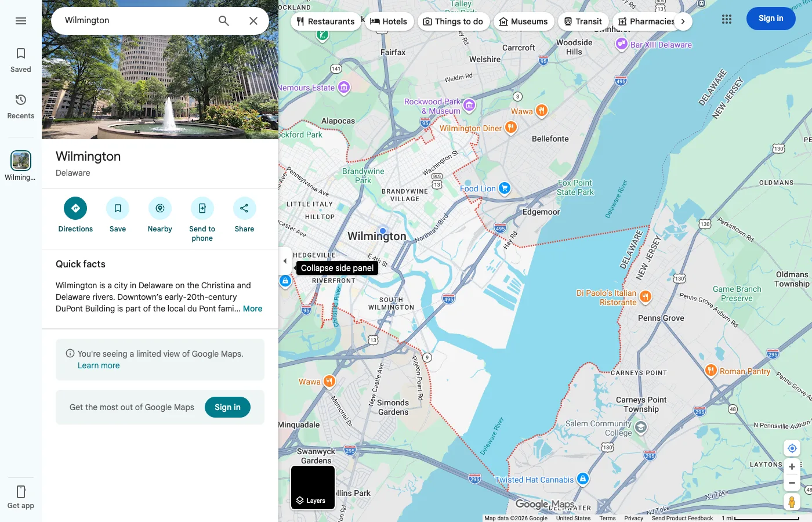Click the Riverfront shopping bag marker
Screen dimensions: 812x522
(285, 281)
